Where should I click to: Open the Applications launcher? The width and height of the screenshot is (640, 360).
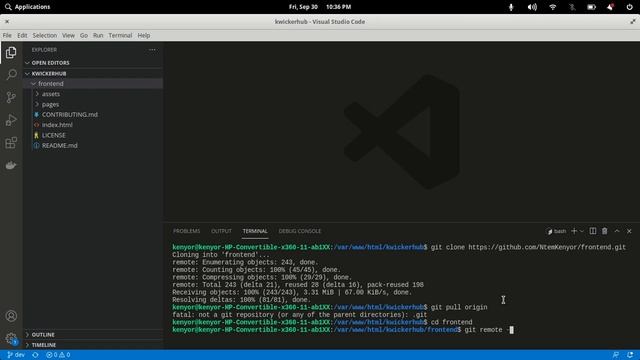[28, 7]
